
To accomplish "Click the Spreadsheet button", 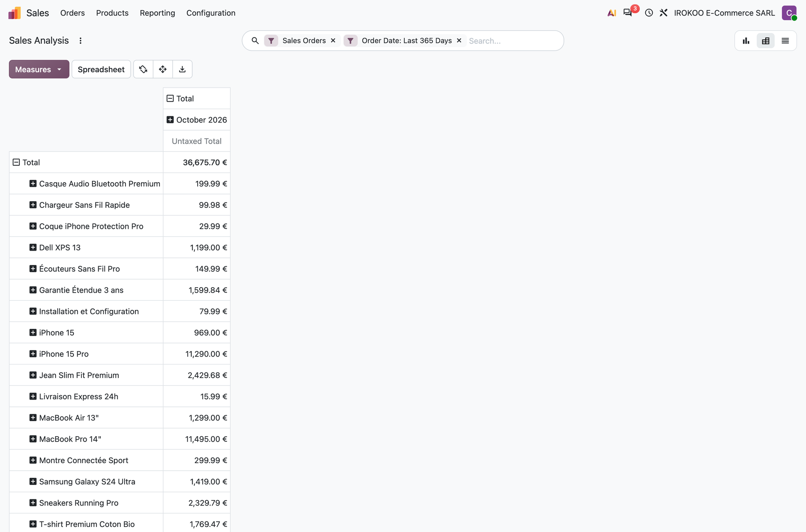I will pyautogui.click(x=101, y=69).
